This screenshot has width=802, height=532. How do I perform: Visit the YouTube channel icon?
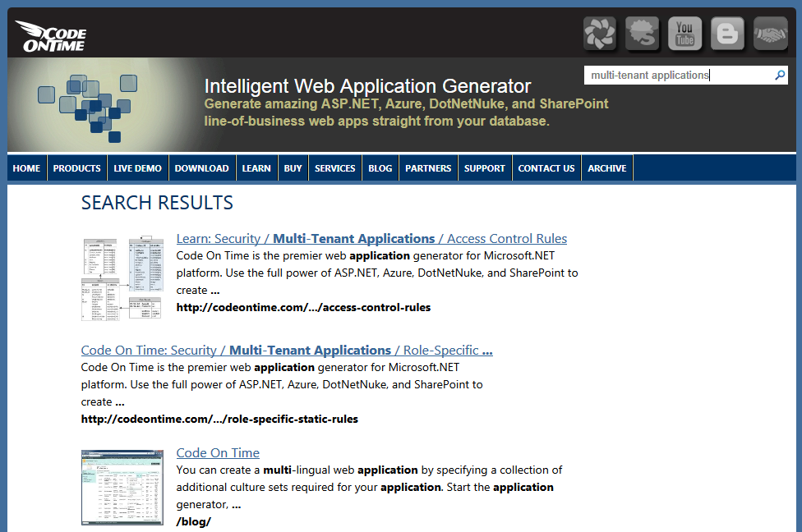684,33
